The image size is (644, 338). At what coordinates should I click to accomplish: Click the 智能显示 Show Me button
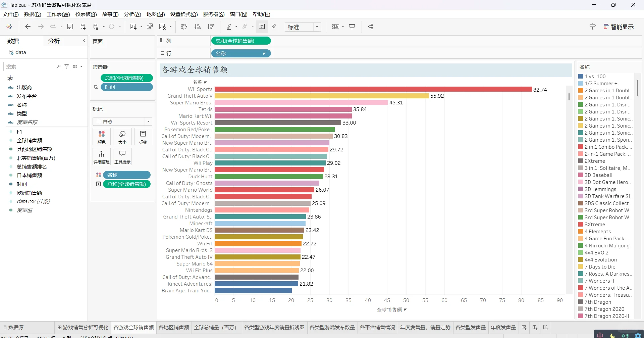pos(619,27)
